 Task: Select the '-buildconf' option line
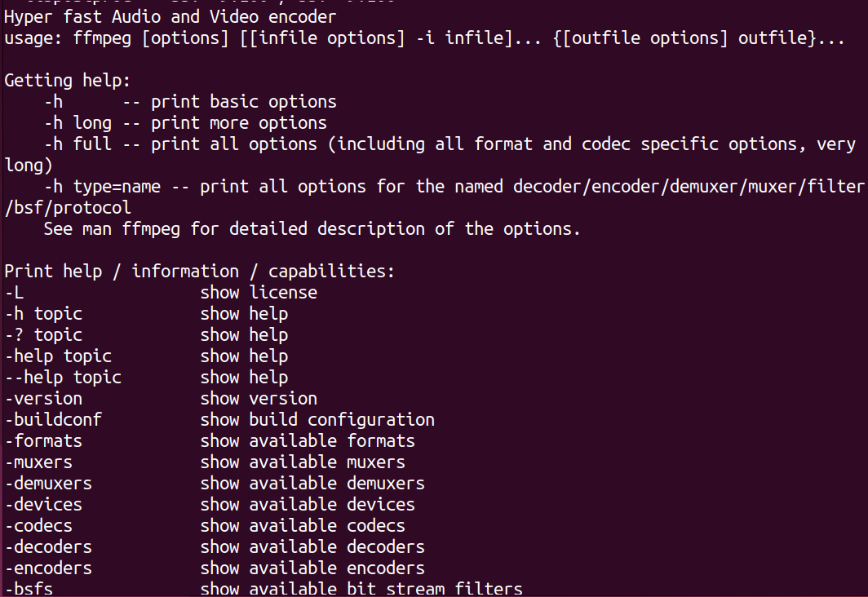pyautogui.click(x=219, y=420)
